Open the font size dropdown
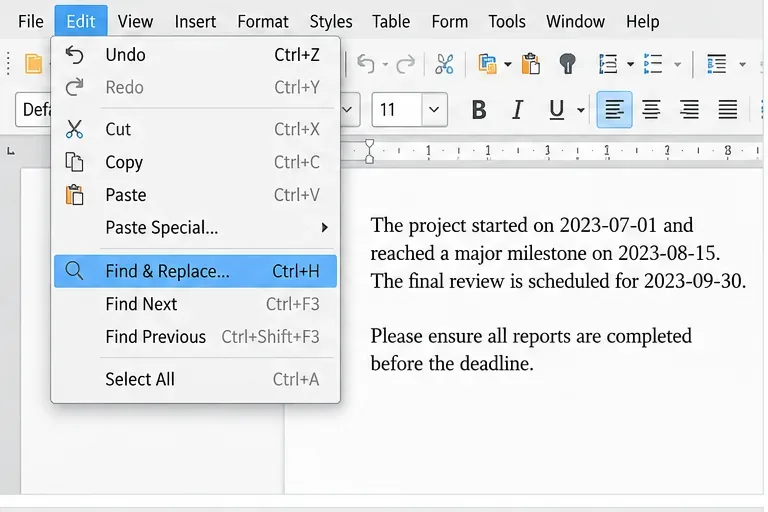The image size is (768, 512). coord(434,109)
